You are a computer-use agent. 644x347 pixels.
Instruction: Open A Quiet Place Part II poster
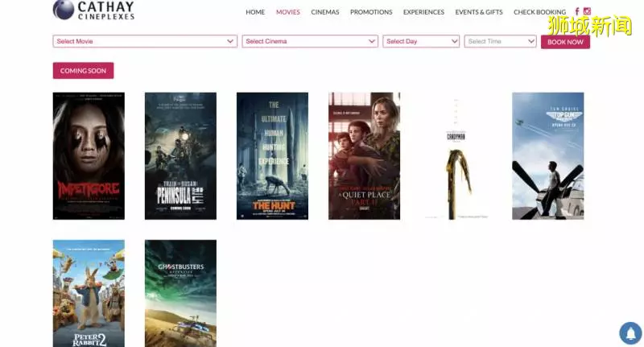[x=365, y=156]
